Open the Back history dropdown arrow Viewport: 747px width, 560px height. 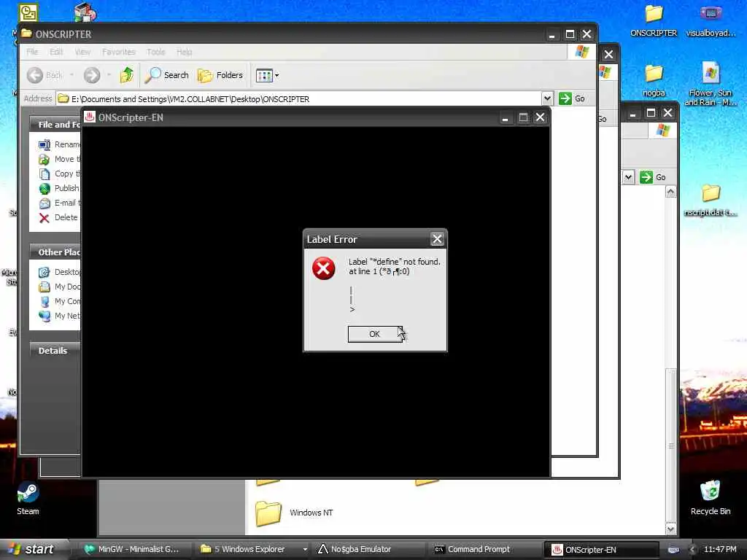pos(71,75)
